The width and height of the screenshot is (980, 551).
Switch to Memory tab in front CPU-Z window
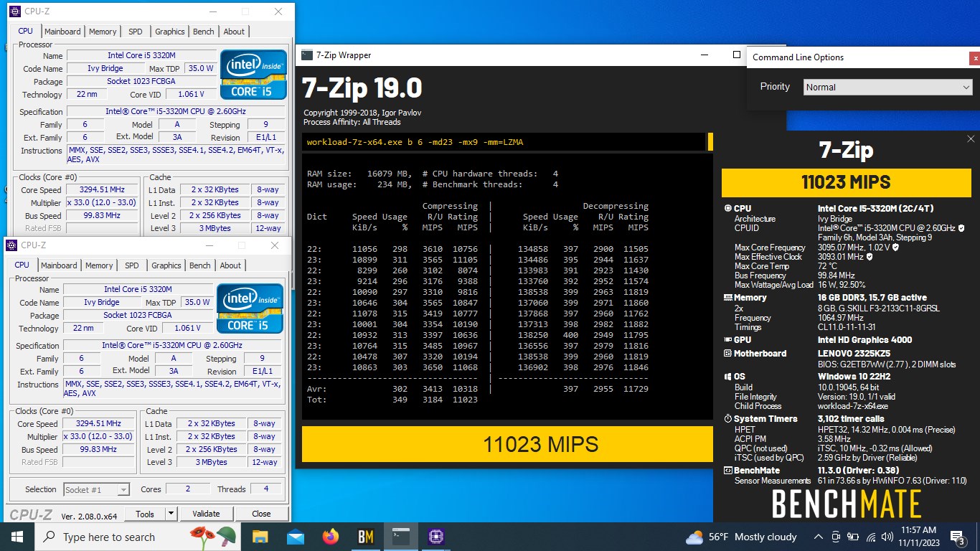pos(99,265)
